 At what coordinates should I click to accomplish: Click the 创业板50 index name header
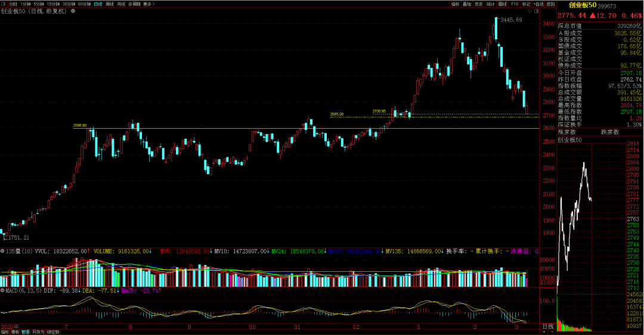[583, 5]
